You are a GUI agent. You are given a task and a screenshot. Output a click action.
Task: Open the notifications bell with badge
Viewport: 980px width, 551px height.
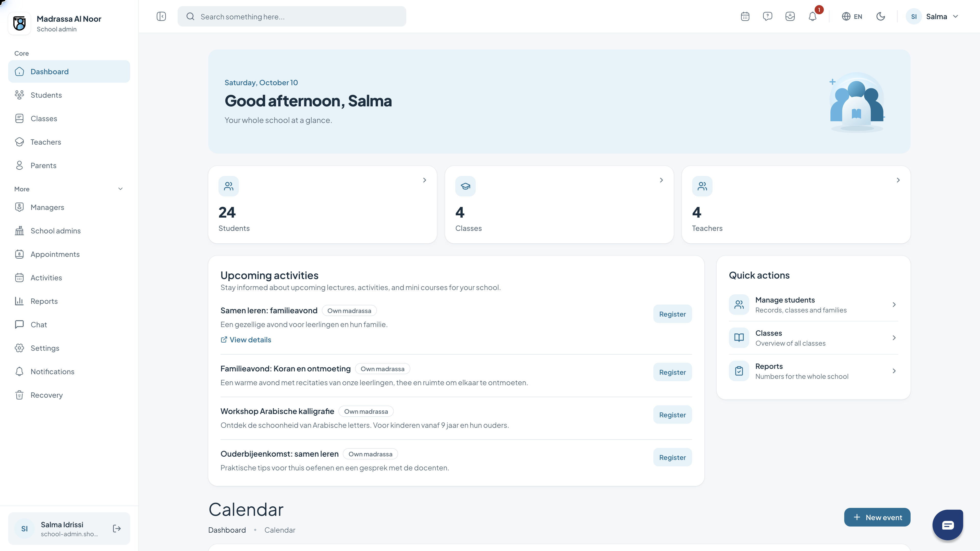(813, 16)
